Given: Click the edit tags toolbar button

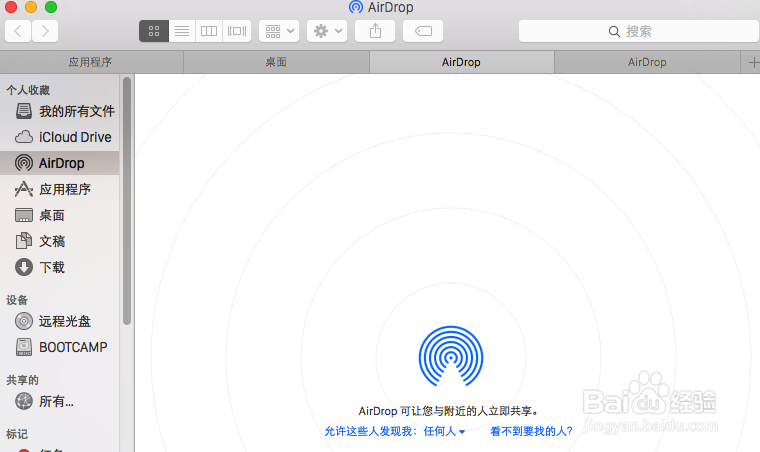Looking at the screenshot, I should tap(423, 31).
